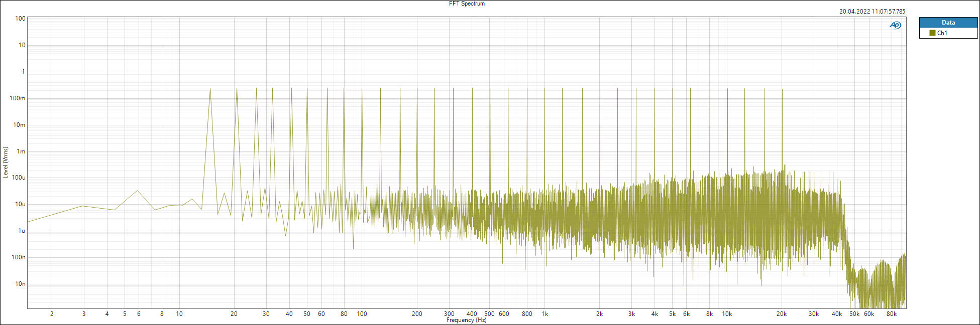
Task: Click the 2 tick on Frequency axis
Action: coord(52,314)
